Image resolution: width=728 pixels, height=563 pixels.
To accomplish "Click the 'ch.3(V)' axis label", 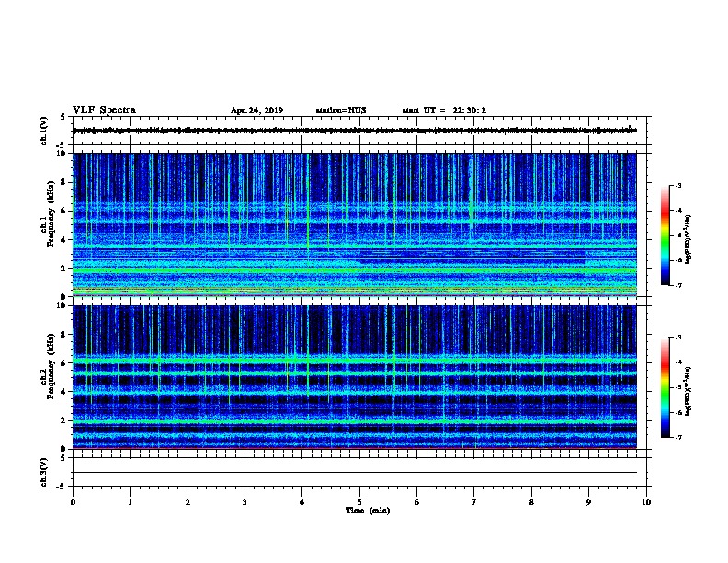I will (x=44, y=473).
